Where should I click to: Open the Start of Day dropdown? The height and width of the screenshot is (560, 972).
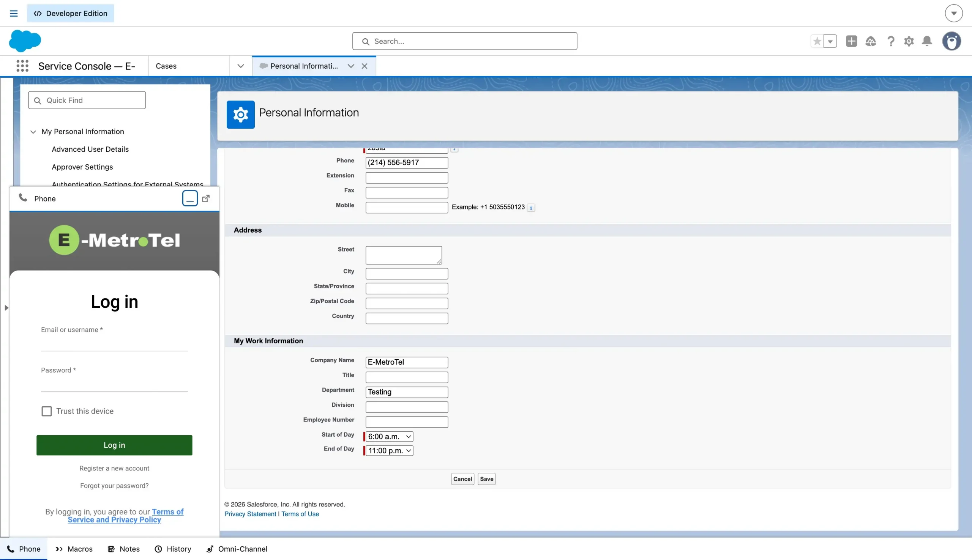tap(390, 437)
